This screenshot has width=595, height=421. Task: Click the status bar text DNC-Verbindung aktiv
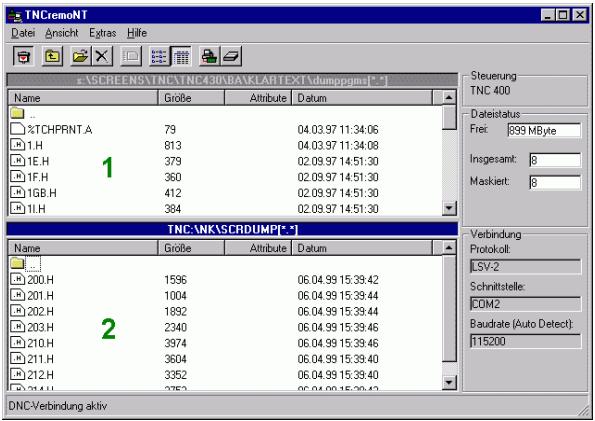(x=58, y=406)
